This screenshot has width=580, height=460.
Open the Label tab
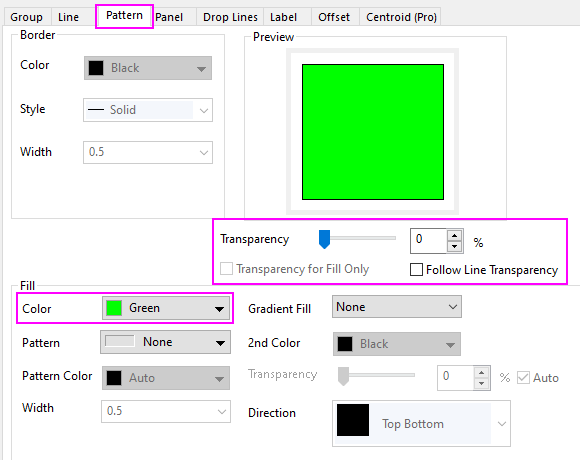tap(283, 17)
